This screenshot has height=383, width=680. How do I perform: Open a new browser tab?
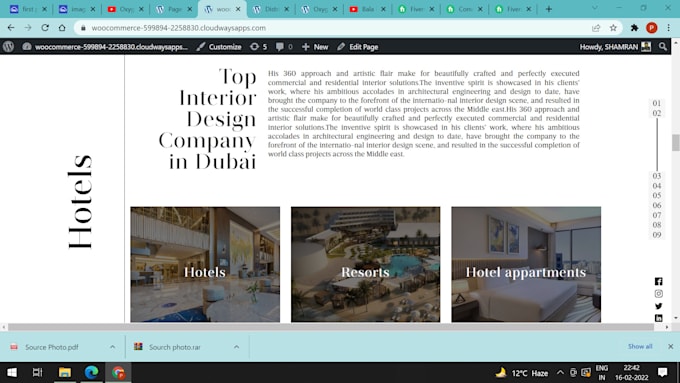click(549, 9)
